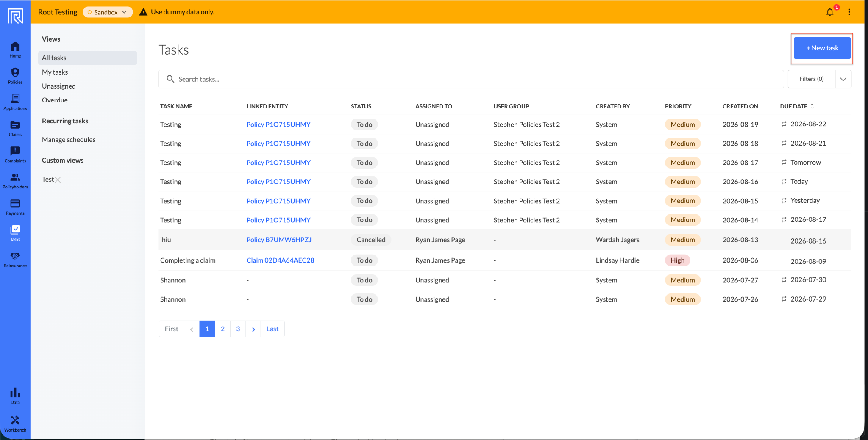Click the Task Name column header
This screenshot has height=440, width=868.
(x=176, y=106)
